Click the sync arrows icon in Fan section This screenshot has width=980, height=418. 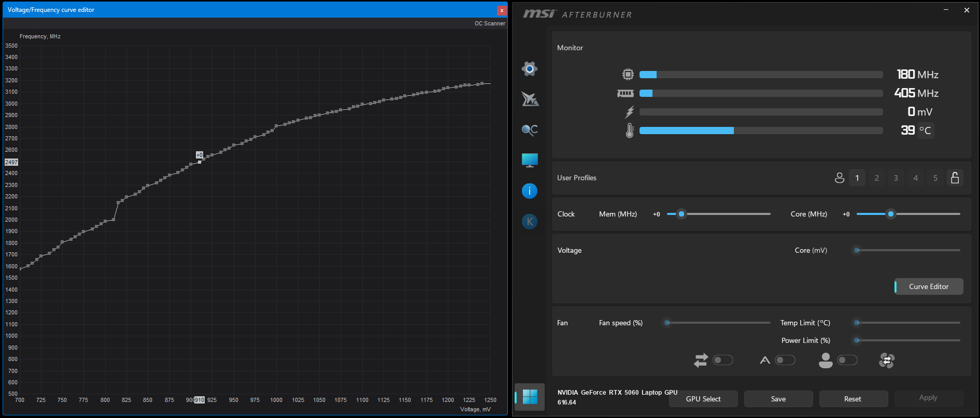coord(701,360)
